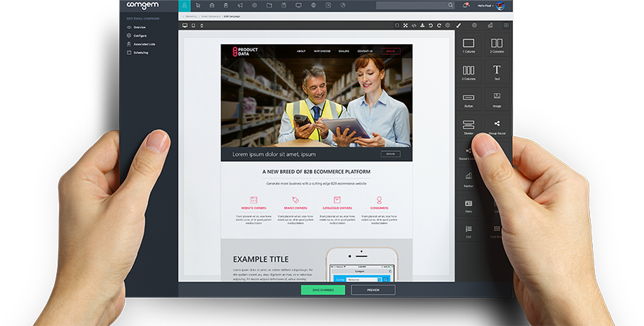The image size is (644, 326).
Task: Select the EXAMPLE TITLE heading
Action: (x=261, y=260)
